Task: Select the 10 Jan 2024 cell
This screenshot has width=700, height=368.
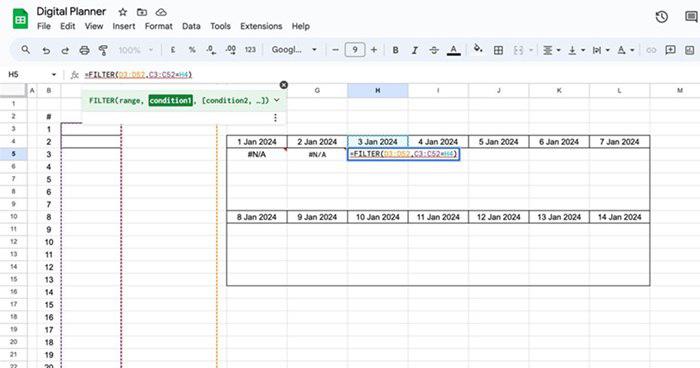Action: (378, 217)
